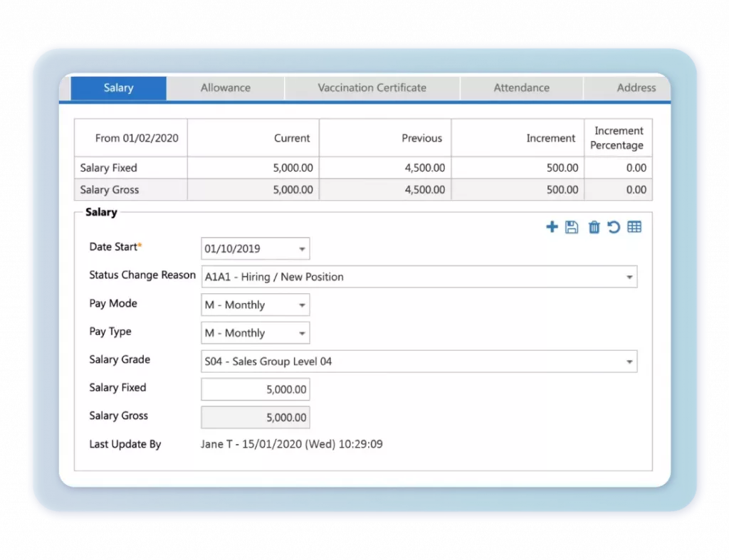Click the plus icon to add salary record
The height and width of the screenshot is (560, 729).
552,227
